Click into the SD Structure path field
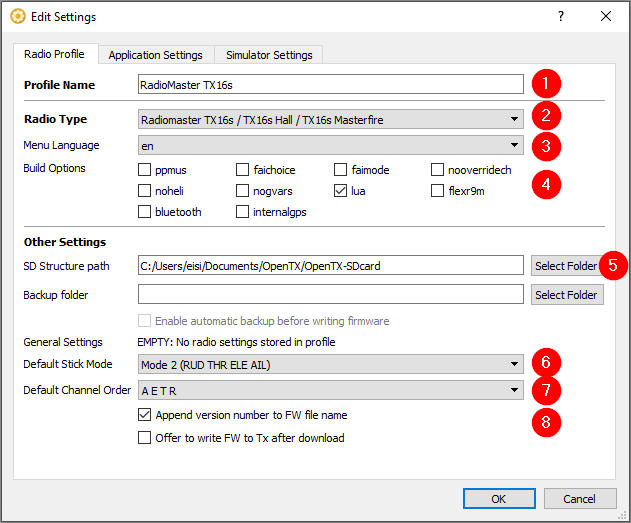631x523 pixels. tap(331, 265)
